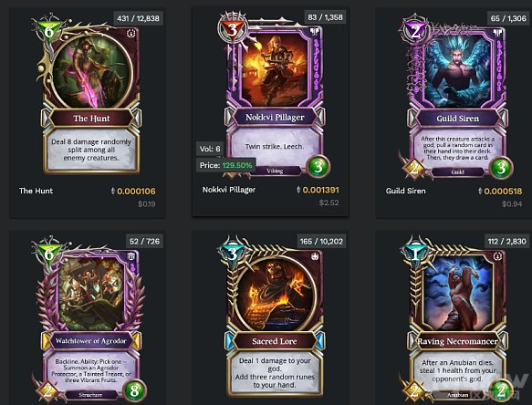The image size is (532, 405).
Task: Click the Nokkvi Pillager name link
Action: pos(229,190)
